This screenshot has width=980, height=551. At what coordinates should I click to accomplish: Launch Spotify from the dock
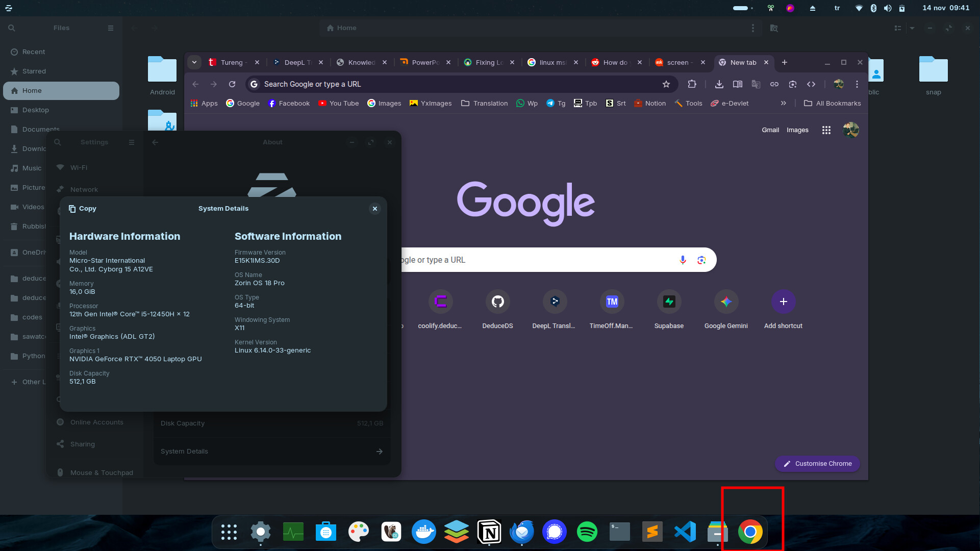pyautogui.click(x=587, y=532)
